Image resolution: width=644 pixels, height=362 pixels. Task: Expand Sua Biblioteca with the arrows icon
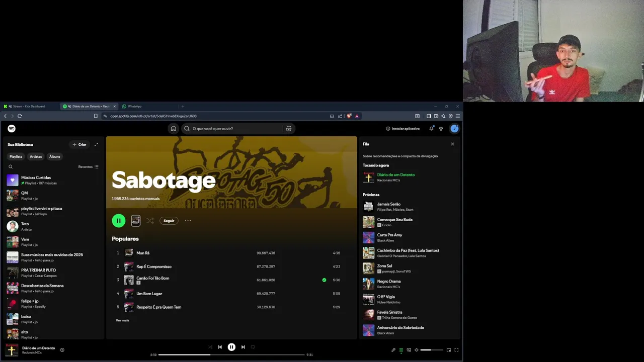point(96,145)
